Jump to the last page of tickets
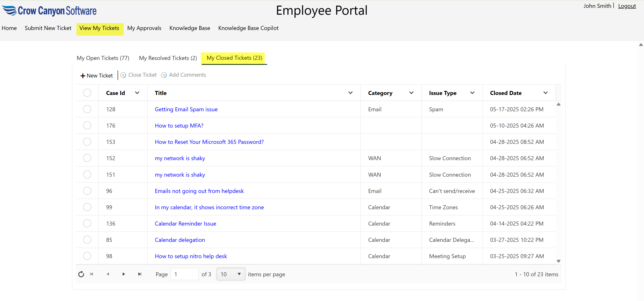 click(140, 274)
